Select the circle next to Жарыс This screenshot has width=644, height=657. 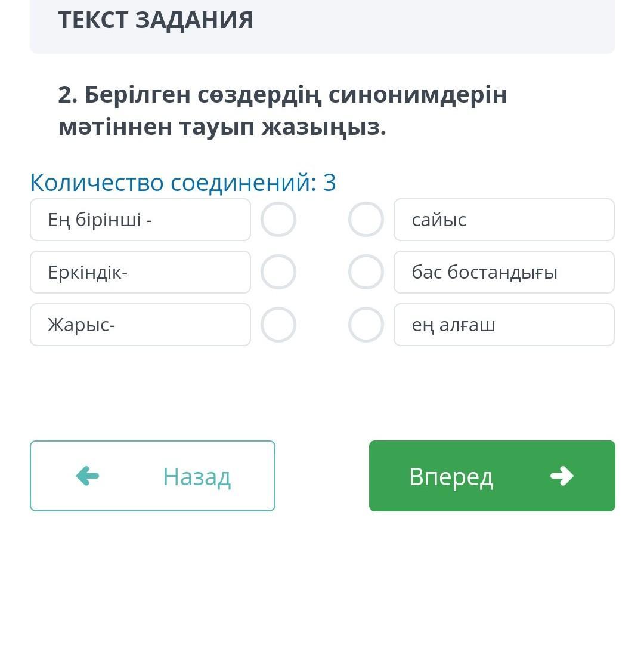coord(278,325)
